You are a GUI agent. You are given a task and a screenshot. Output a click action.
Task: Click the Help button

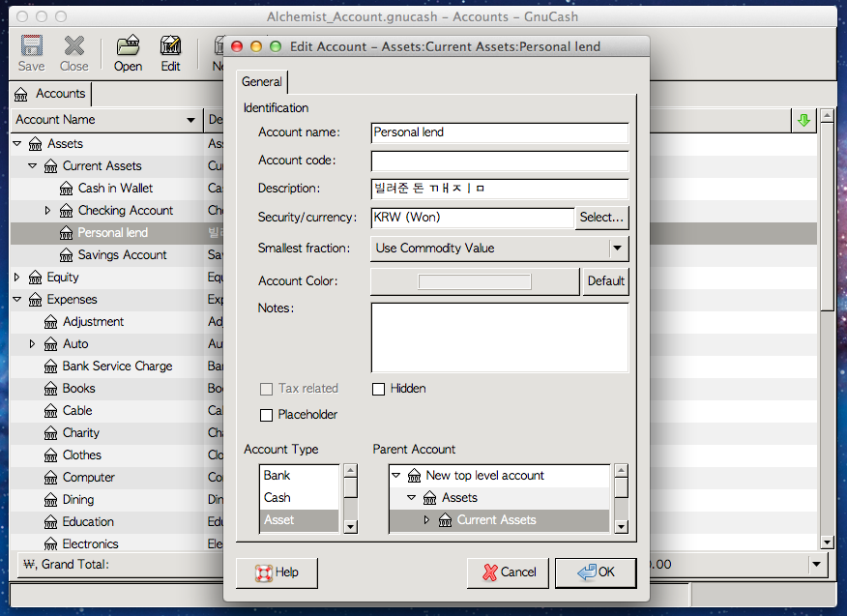[277, 572]
